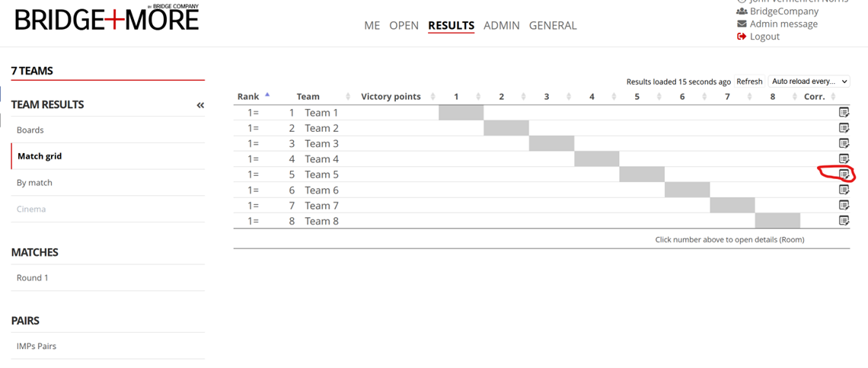Collapse the Team Results sidebar panel

(200, 105)
